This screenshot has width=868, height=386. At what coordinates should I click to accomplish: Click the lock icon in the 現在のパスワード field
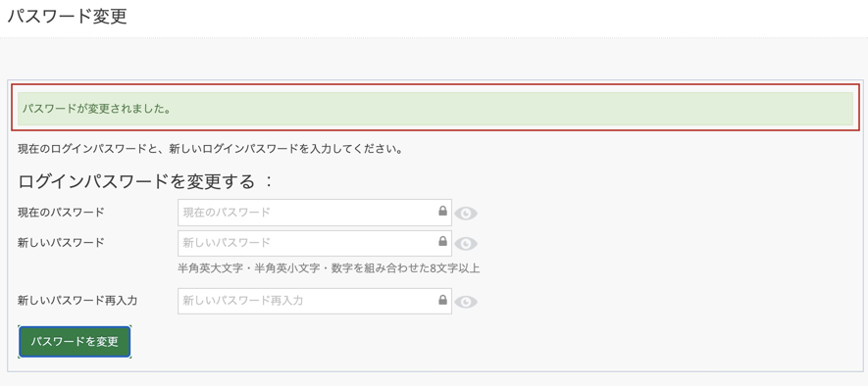pos(442,212)
